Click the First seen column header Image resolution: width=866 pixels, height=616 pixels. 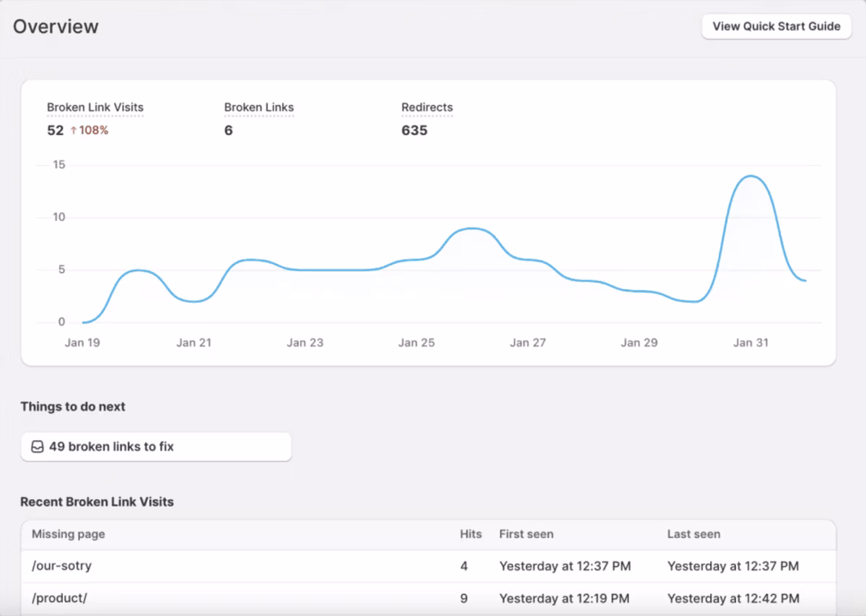coord(526,534)
